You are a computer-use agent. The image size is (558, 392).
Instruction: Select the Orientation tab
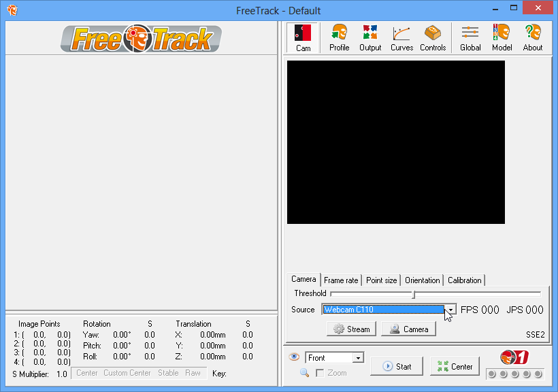click(422, 280)
